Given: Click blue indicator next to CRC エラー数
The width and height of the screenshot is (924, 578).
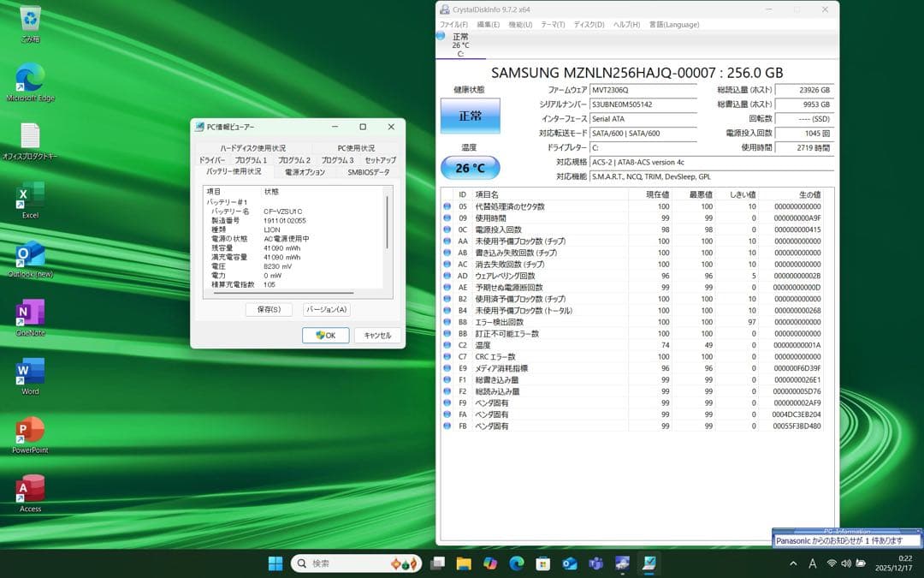Looking at the screenshot, I should (446, 357).
